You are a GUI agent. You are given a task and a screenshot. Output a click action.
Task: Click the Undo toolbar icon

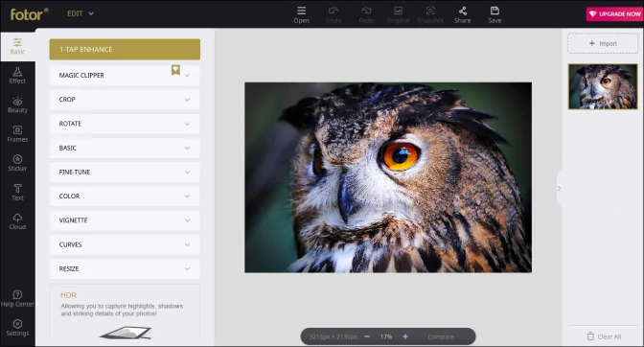[333, 14]
